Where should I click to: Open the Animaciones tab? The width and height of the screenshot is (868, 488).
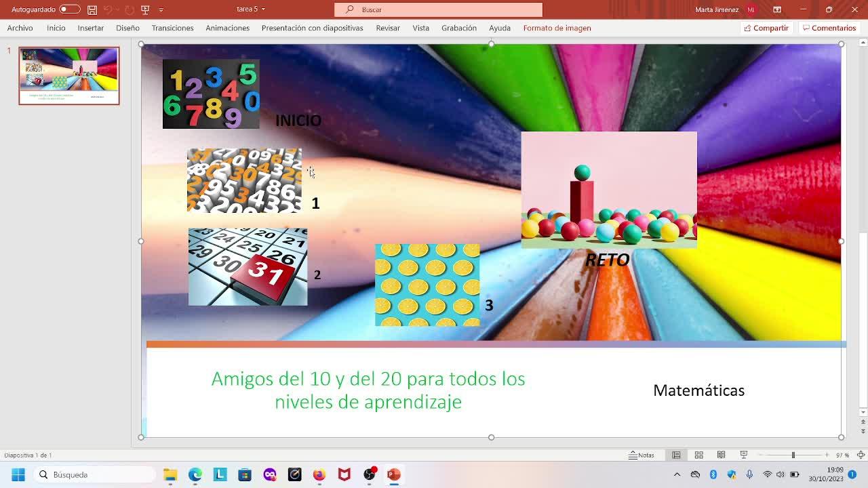[227, 28]
